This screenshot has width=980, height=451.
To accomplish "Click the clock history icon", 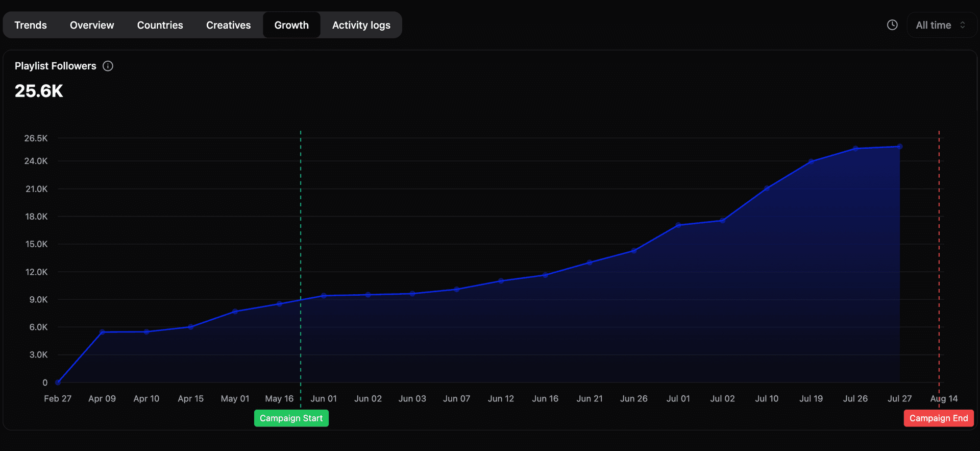I will pos(892,25).
